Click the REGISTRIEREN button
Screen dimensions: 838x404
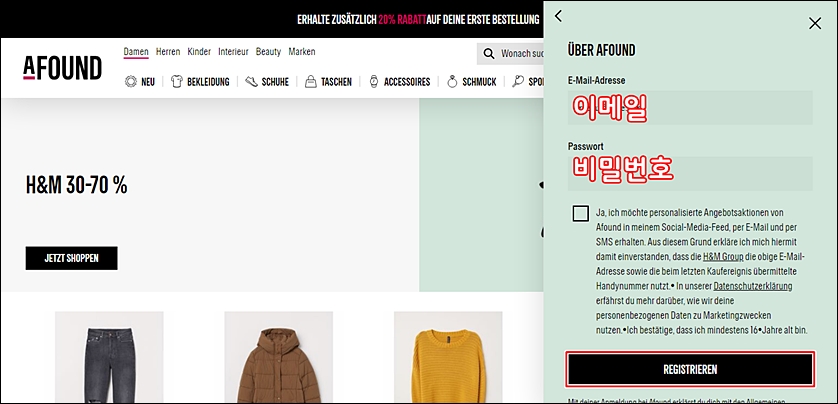tap(690, 369)
